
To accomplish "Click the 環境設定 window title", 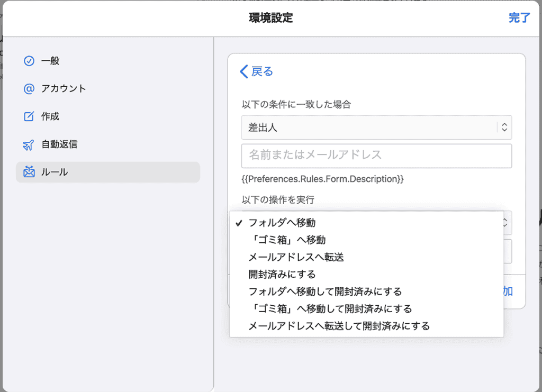I will click(271, 17).
